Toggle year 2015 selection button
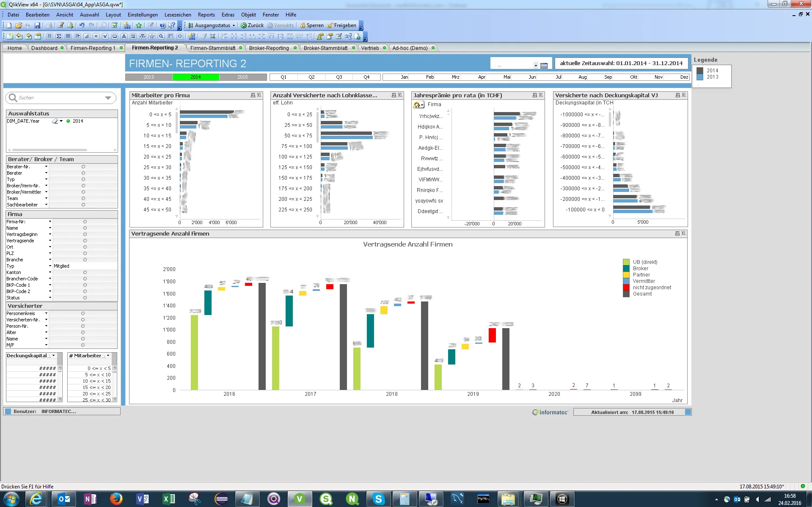The height and width of the screenshot is (507, 812). point(243,77)
